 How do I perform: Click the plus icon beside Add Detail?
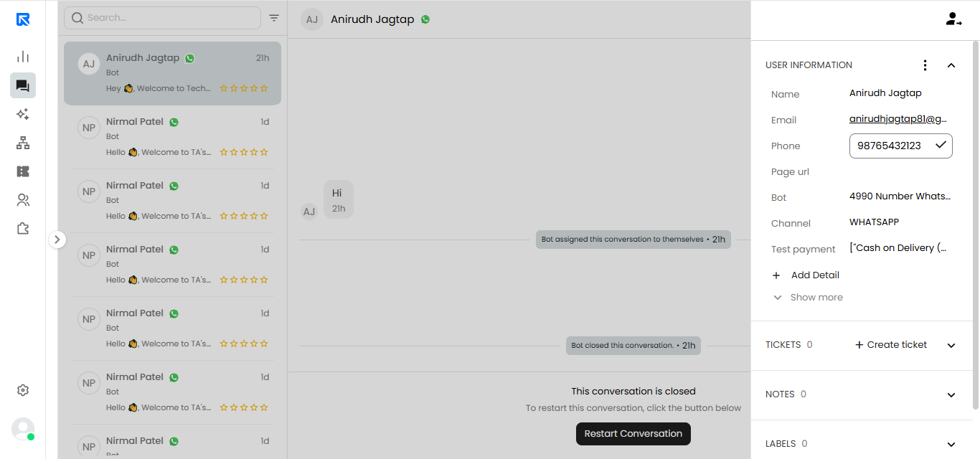pyautogui.click(x=776, y=275)
